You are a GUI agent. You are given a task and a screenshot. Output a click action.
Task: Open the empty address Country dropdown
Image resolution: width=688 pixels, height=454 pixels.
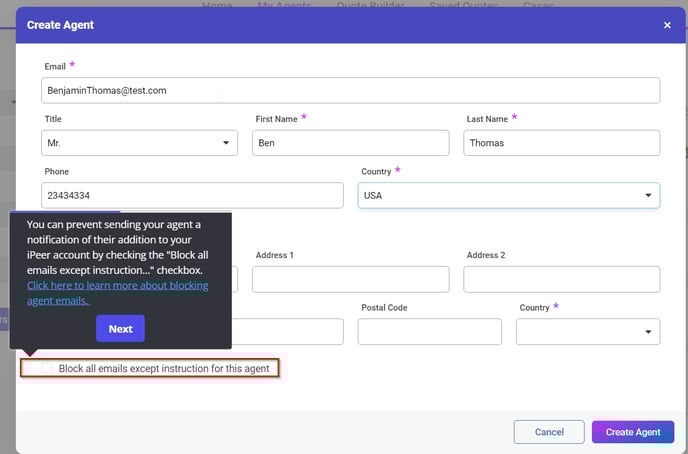click(588, 331)
